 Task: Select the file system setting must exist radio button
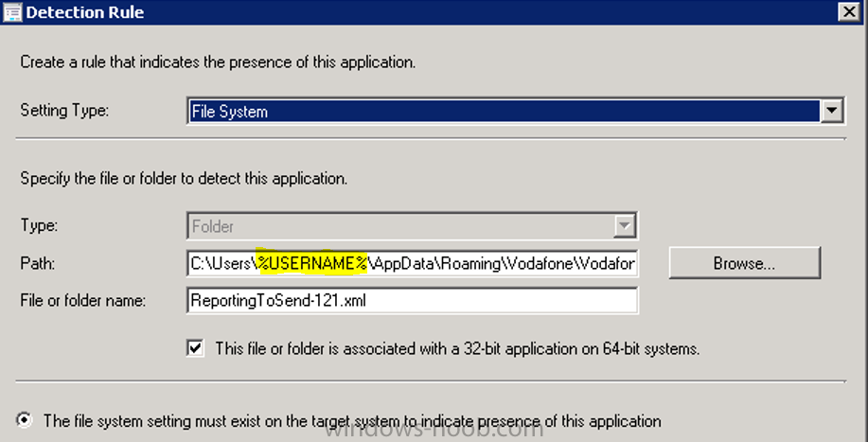[x=25, y=420]
